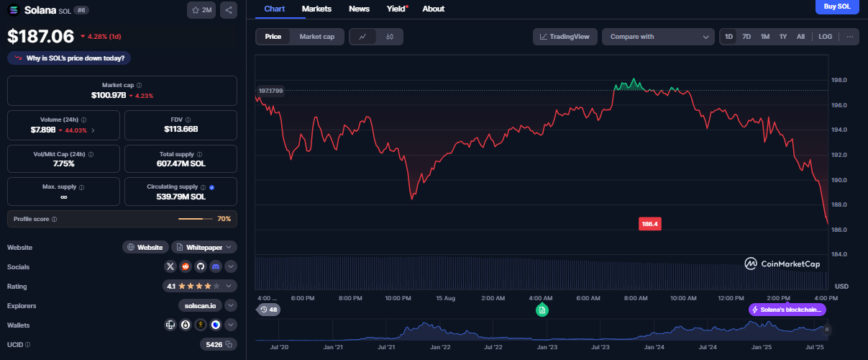Click the Circulating supply verified badge
The image size is (868, 360).
click(211, 187)
